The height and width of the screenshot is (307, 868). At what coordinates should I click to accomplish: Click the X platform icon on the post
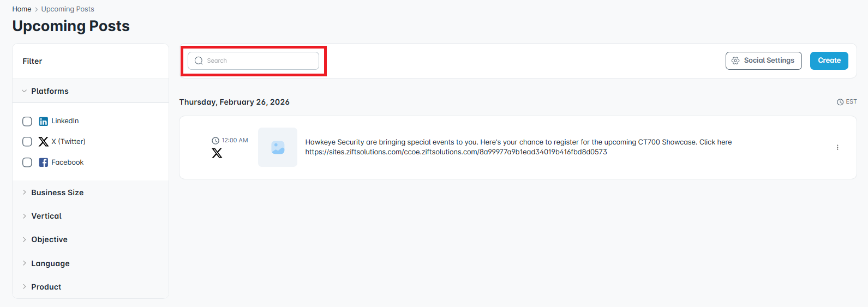[x=217, y=153]
